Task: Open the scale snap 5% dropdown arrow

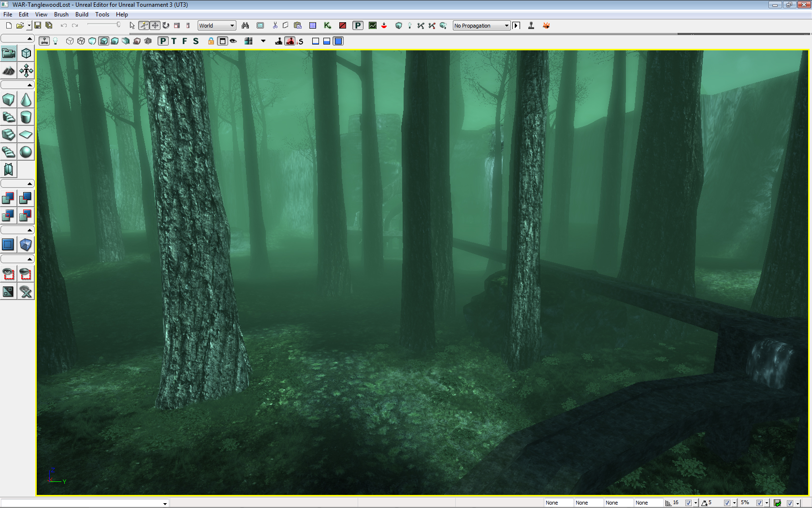Action: [767, 503]
